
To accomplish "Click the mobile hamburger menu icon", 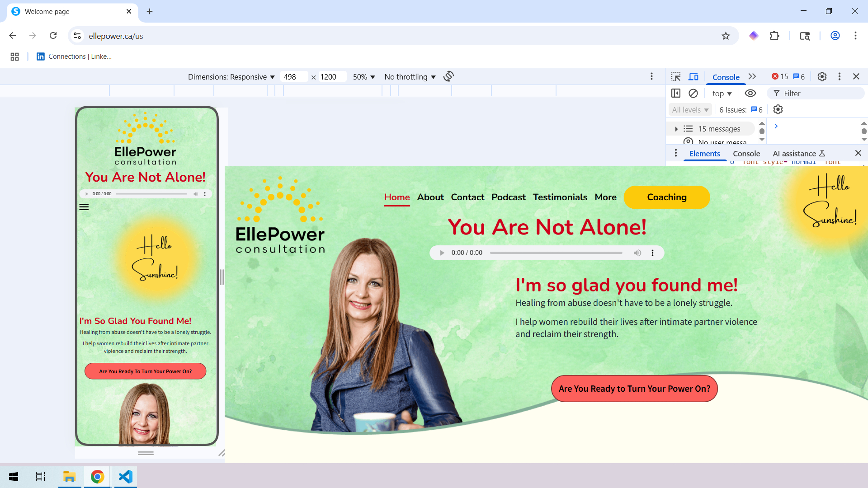I will click(x=84, y=207).
